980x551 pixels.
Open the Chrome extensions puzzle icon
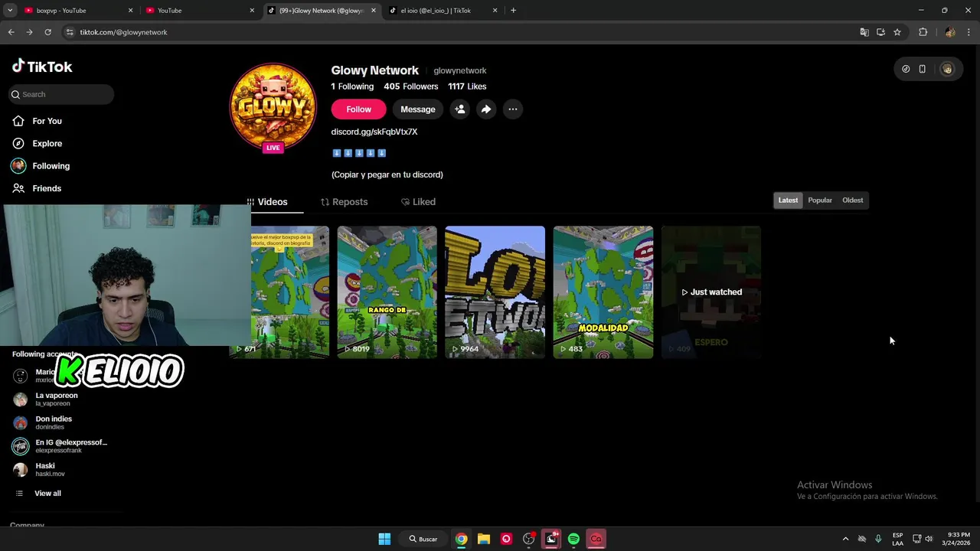click(923, 32)
